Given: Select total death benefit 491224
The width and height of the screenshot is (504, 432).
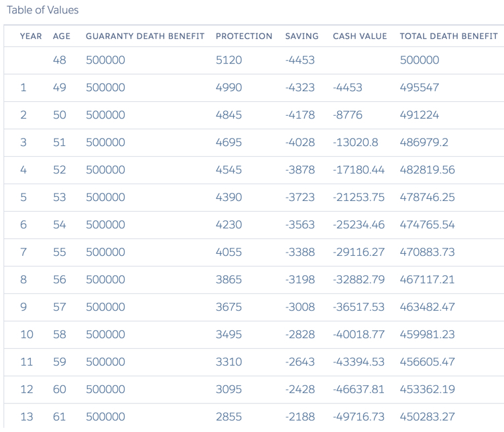Looking at the screenshot, I should [419, 115].
